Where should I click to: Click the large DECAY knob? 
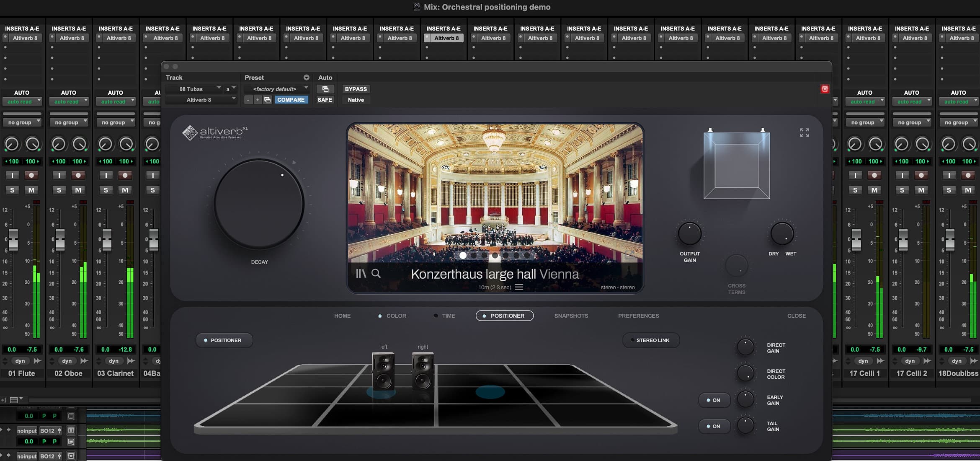[259, 204]
